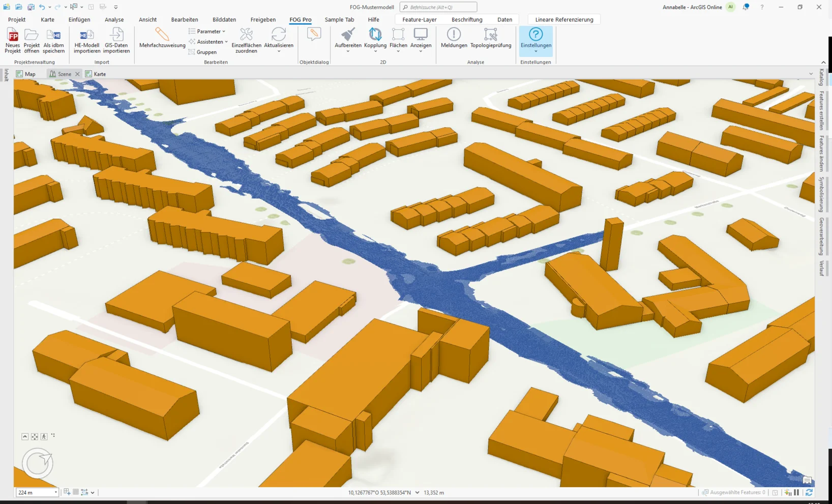Run the Topologieprüfung check
This screenshot has height=504, width=832.
click(491, 38)
